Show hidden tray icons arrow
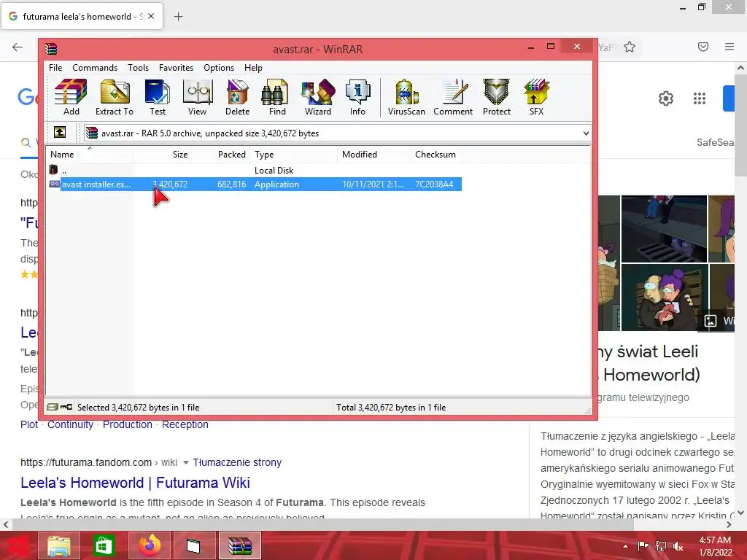Image resolution: width=747 pixels, height=560 pixels. coord(625,546)
